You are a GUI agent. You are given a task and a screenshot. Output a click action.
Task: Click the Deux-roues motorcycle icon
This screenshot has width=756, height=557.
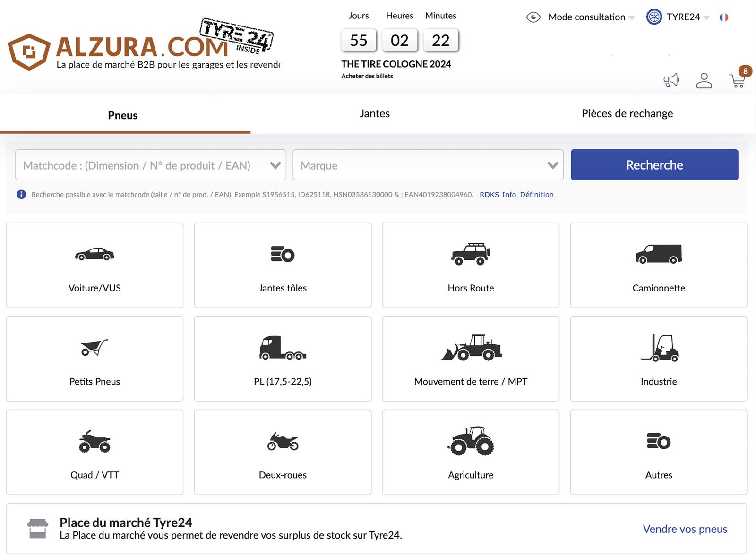point(283,441)
